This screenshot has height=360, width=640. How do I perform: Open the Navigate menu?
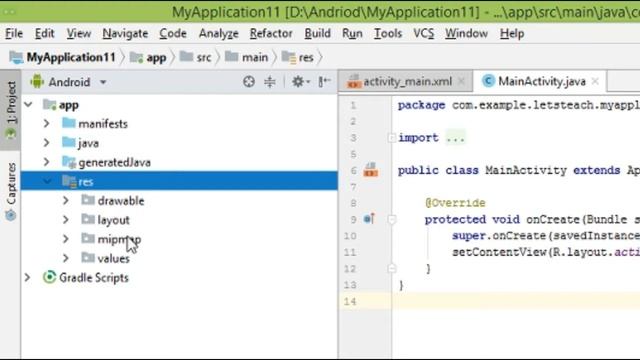tap(125, 33)
